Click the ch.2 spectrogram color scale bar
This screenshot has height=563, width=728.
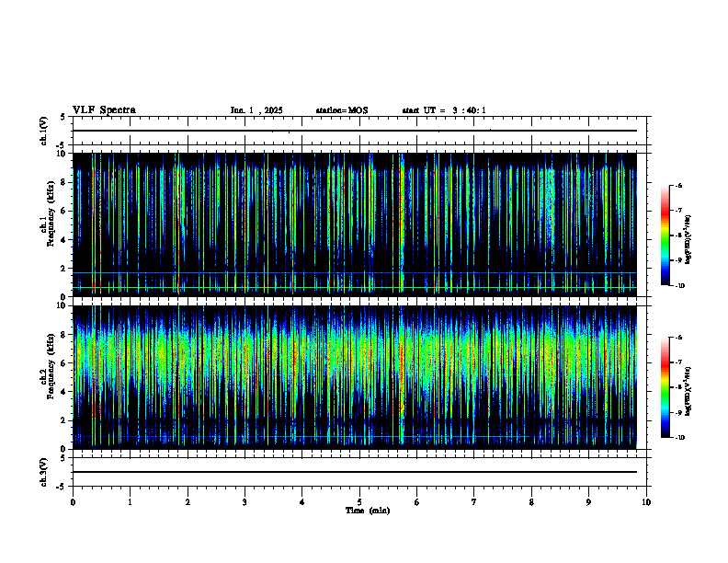point(665,387)
